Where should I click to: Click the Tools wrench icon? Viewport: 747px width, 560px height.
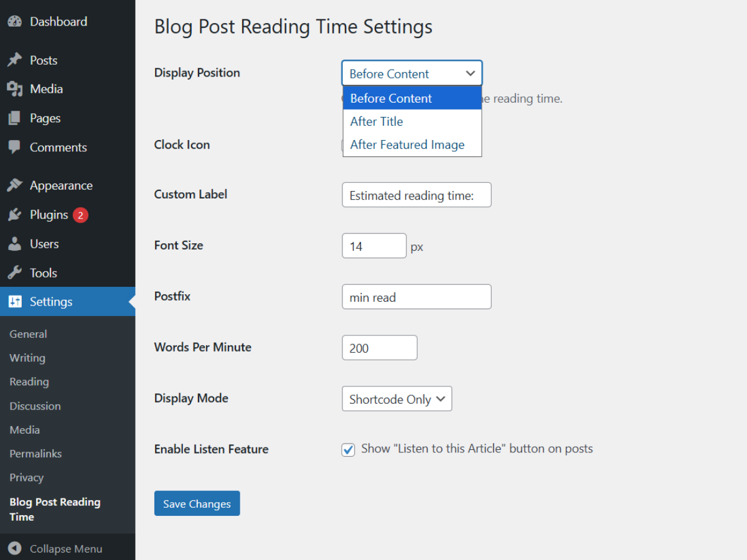coord(15,273)
